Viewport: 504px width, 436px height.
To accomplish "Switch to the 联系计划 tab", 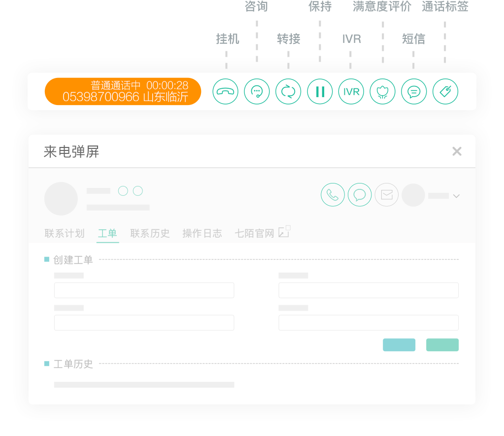I will click(65, 233).
